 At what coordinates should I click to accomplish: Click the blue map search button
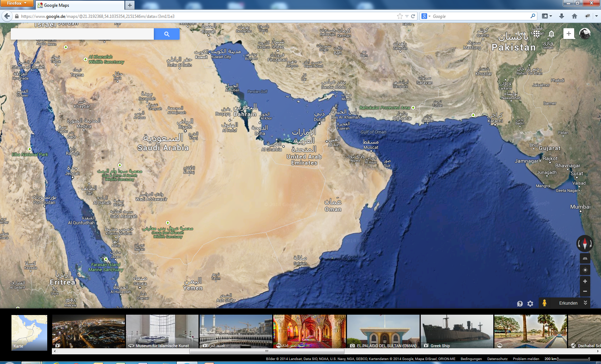[167, 34]
